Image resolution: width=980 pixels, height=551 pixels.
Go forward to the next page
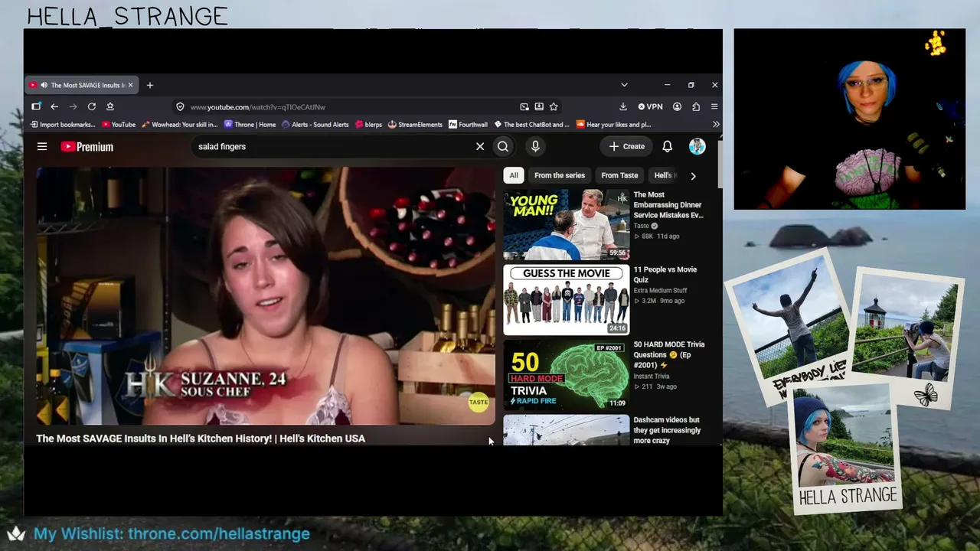73,106
